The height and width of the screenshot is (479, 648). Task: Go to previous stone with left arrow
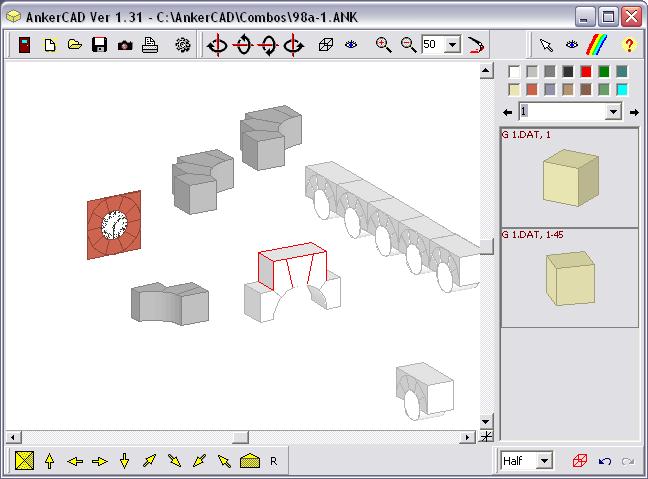pyautogui.click(x=507, y=112)
